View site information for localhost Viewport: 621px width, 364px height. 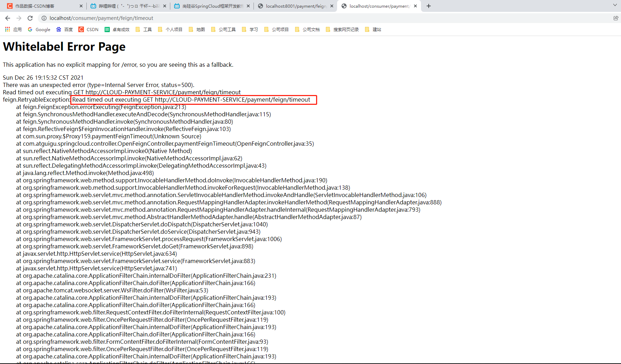[x=44, y=18]
